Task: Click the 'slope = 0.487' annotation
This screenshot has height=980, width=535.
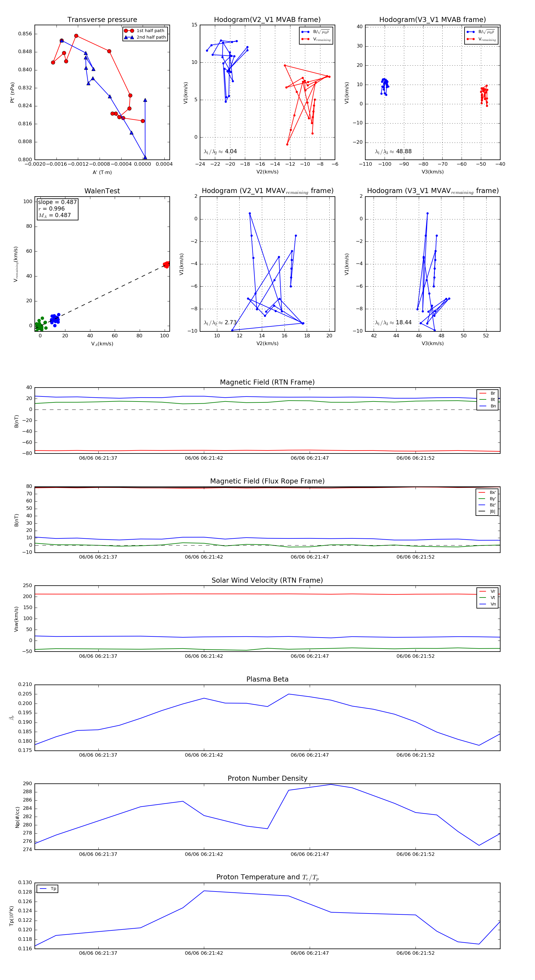Action: pos(57,202)
